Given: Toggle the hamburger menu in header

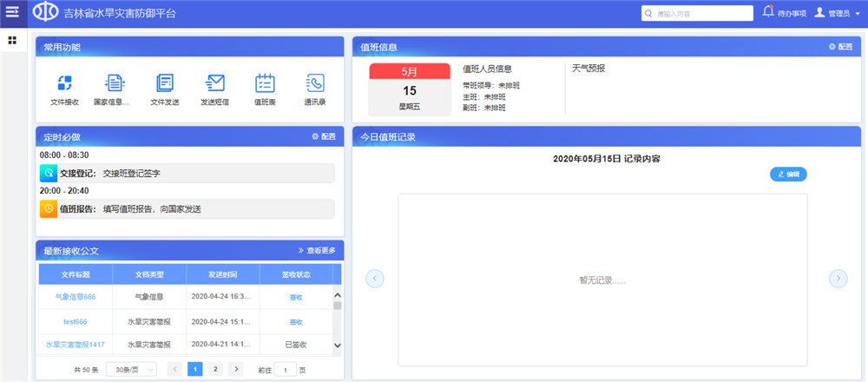Looking at the screenshot, I should coord(12,13).
